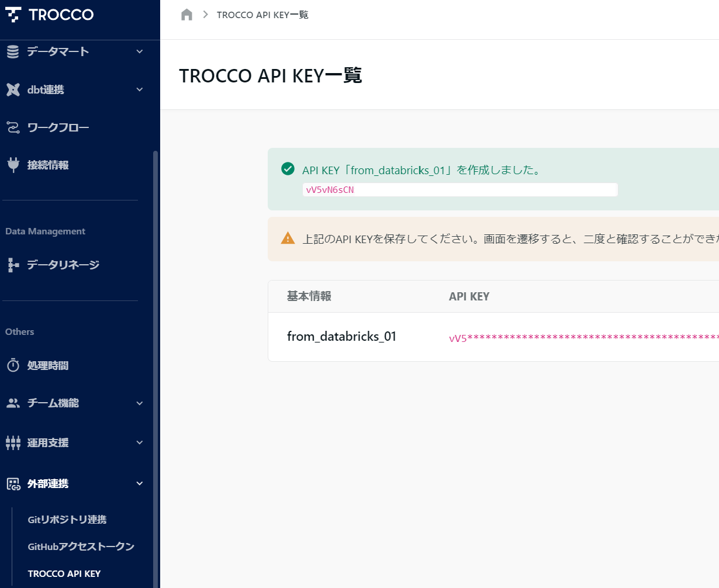Click the orange warning triangle icon

[288, 238]
